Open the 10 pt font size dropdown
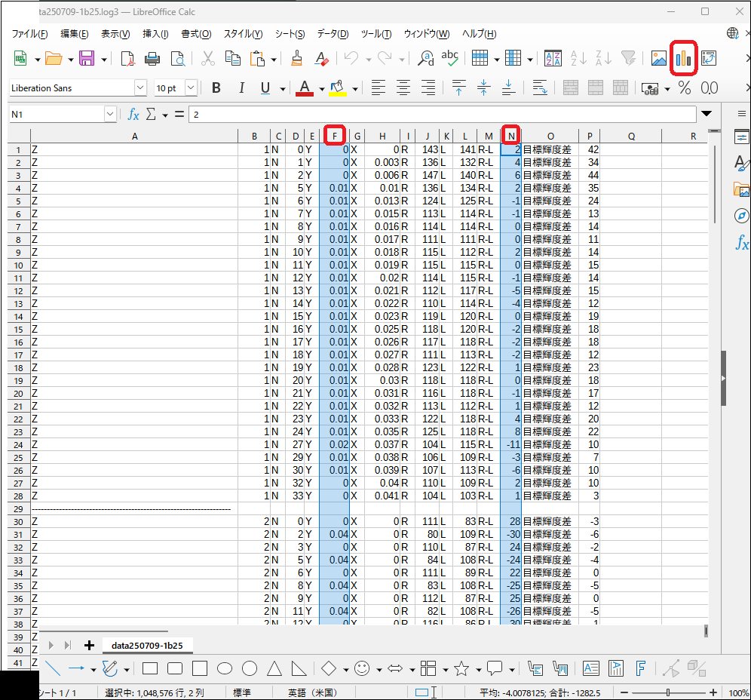The width and height of the screenshot is (751, 700). (191, 88)
